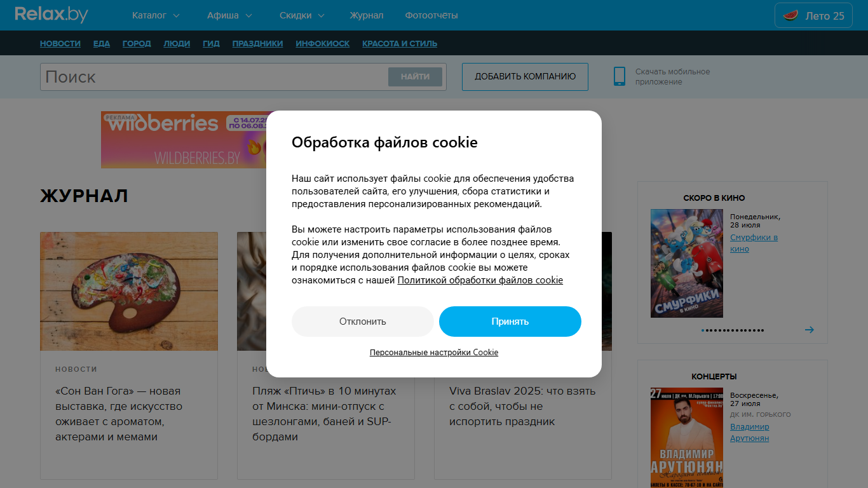868x488 pixels.
Task: Click the НАЙТИ search button
Action: 415,77
